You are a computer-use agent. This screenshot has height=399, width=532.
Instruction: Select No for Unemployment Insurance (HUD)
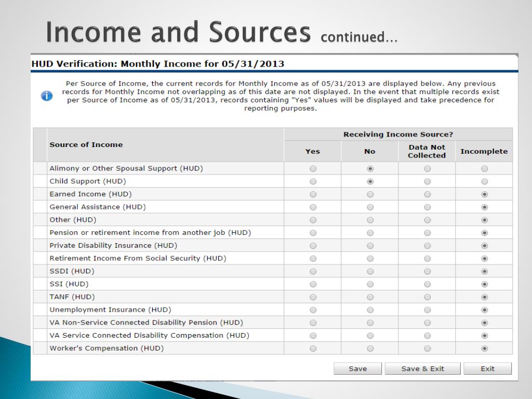(x=370, y=310)
